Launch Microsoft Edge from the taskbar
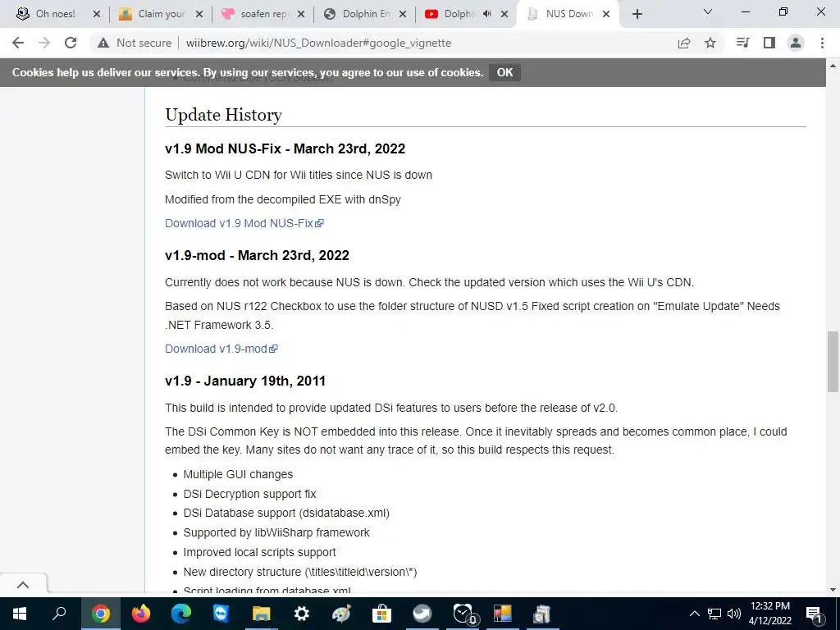Viewport: 840px width, 630px height. (181, 614)
